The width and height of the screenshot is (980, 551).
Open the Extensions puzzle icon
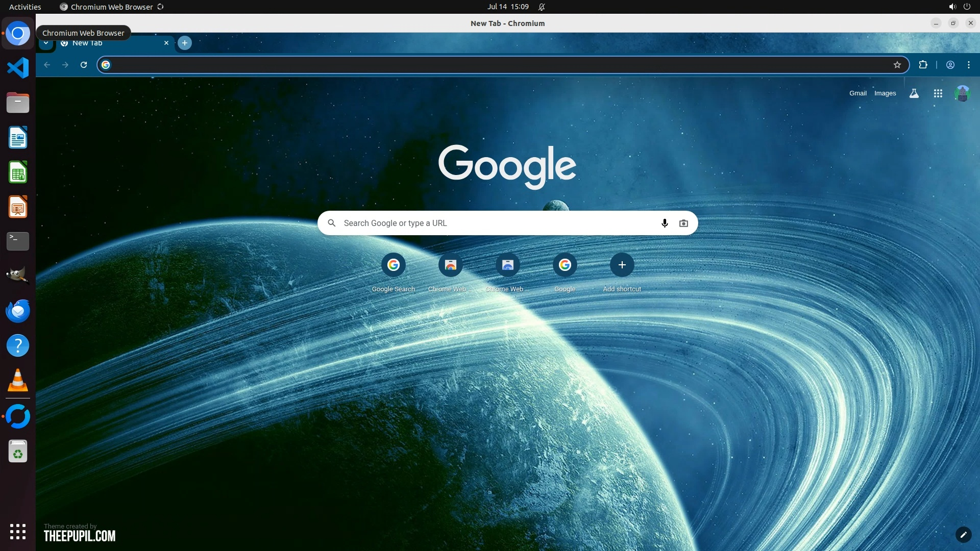[x=923, y=65]
